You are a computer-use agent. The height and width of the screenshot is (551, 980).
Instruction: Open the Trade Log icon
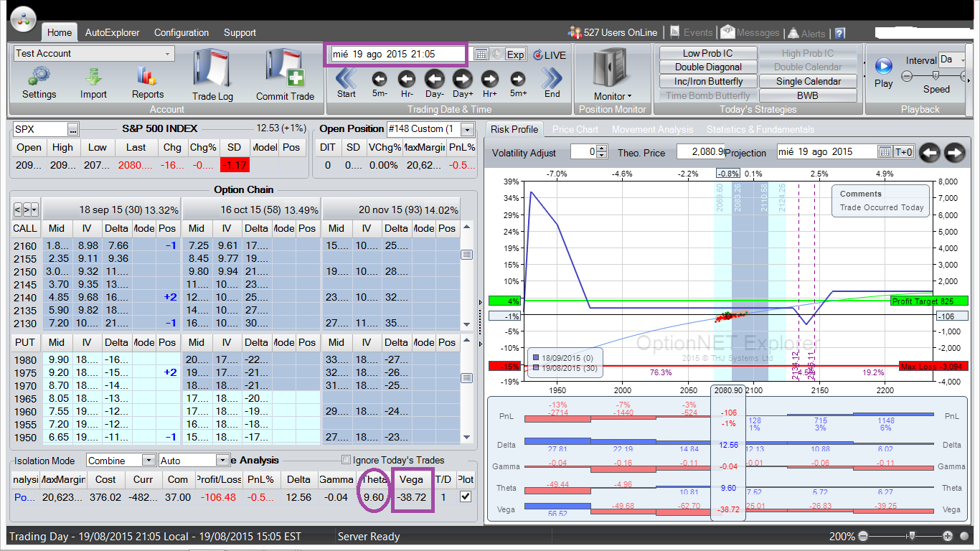[x=212, y=69]
